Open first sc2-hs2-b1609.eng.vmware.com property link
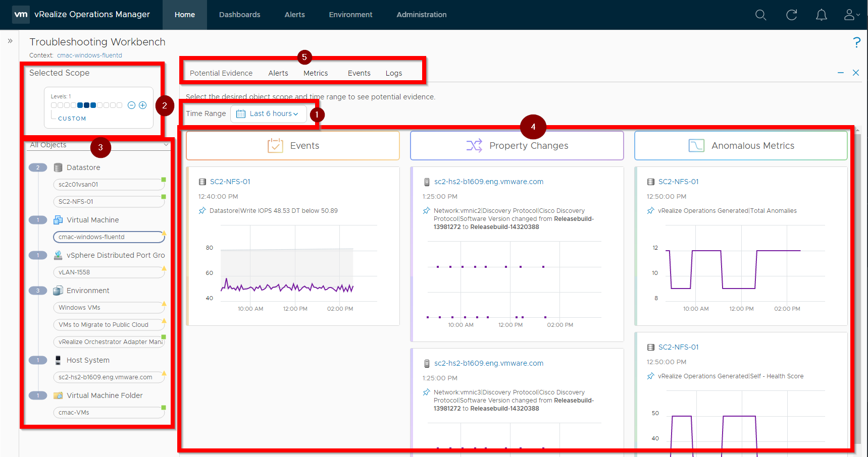 pyautogui.click(x=489, y=182)
